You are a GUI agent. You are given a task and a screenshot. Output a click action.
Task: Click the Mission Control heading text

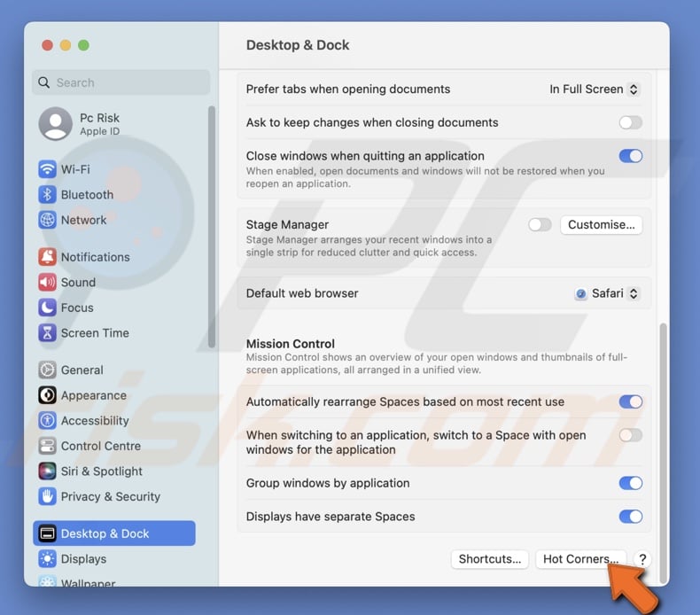tap(290, 344)
